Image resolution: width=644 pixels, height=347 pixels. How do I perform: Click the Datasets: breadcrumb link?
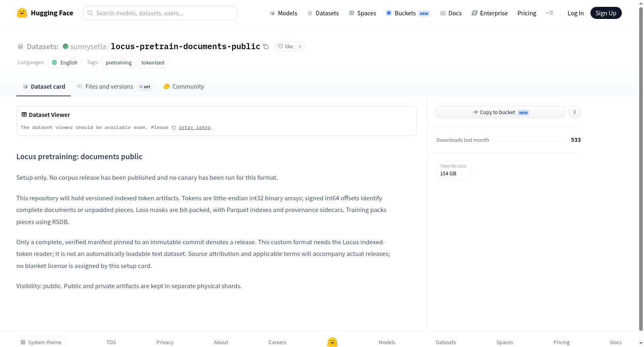pyautogui.click(x=43, y=46)
